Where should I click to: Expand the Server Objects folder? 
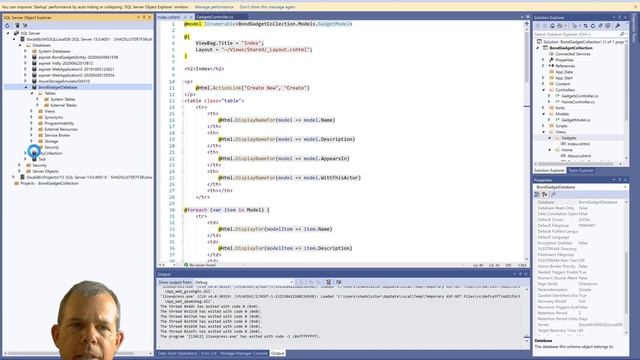pos(20,171)
